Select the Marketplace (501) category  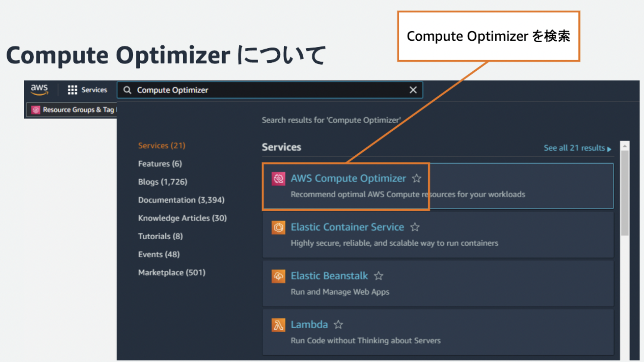[172, 273]
